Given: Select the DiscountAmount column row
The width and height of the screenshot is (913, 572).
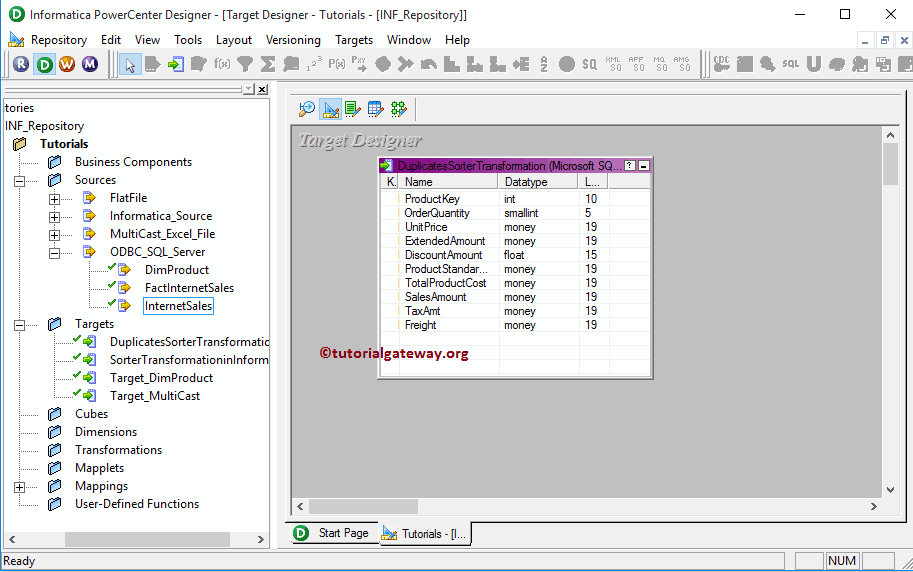Looking at the screenshot, I should pyautogui.click(x=515, y=255).
